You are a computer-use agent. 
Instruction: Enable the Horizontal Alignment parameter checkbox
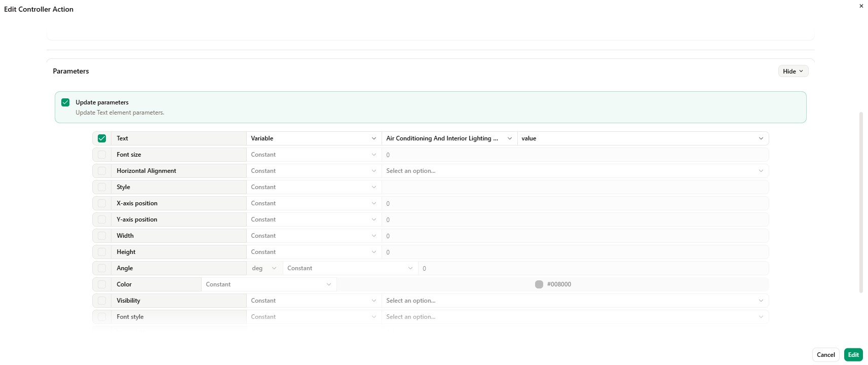point(102,171)
